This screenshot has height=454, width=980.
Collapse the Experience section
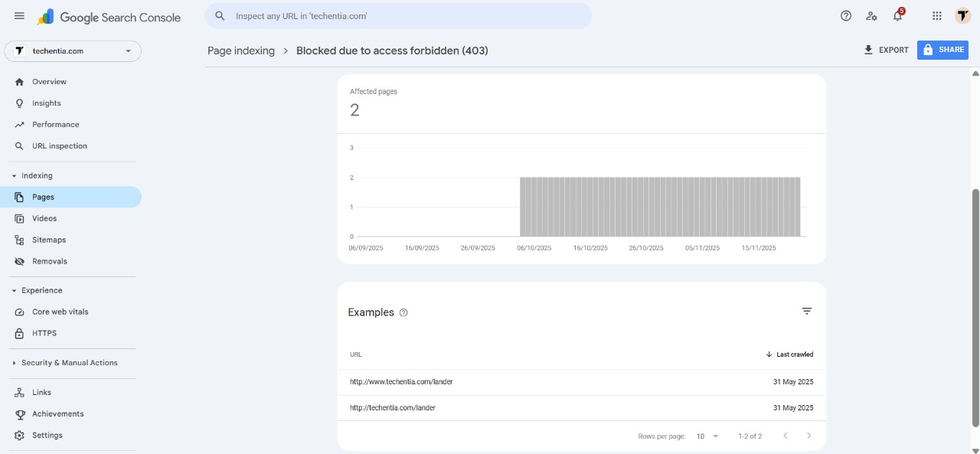15,291
